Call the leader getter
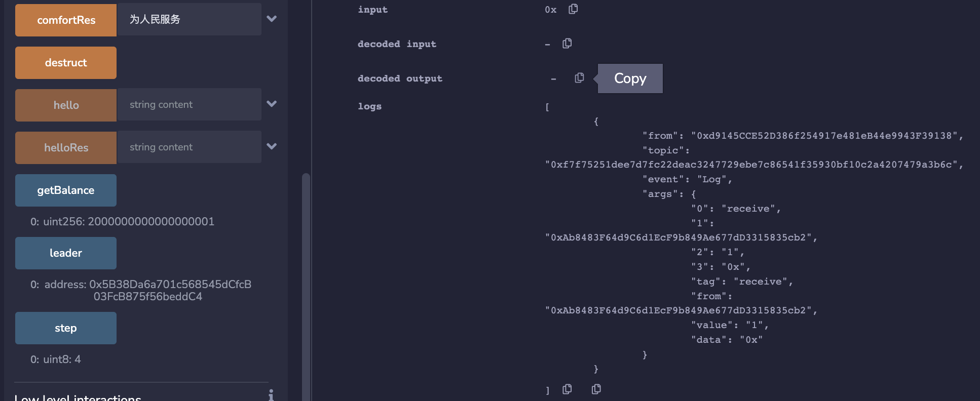Viewport: 980px width, 401px height. tap(66, 253)
